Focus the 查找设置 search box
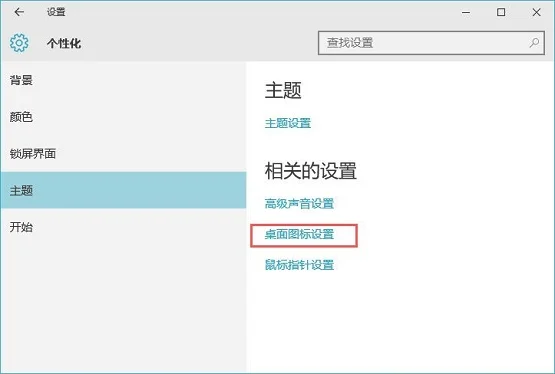The height and width of the screenshot is (374, 555). point(431,43)
